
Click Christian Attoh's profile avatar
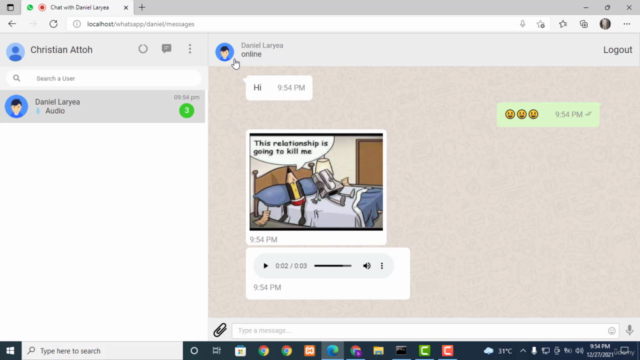click(16, 52)
